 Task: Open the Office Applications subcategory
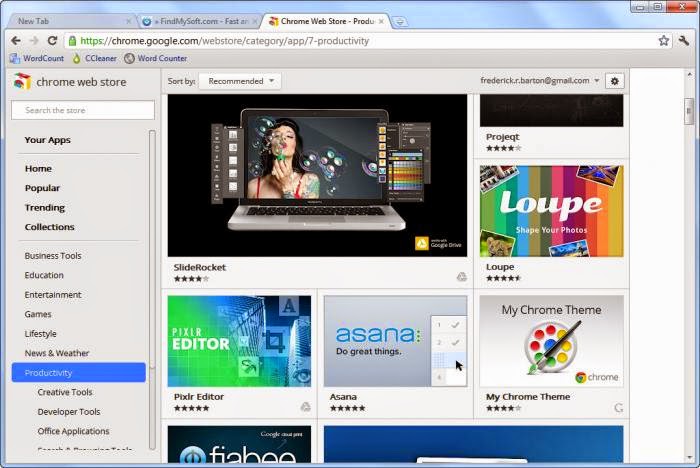74,431
